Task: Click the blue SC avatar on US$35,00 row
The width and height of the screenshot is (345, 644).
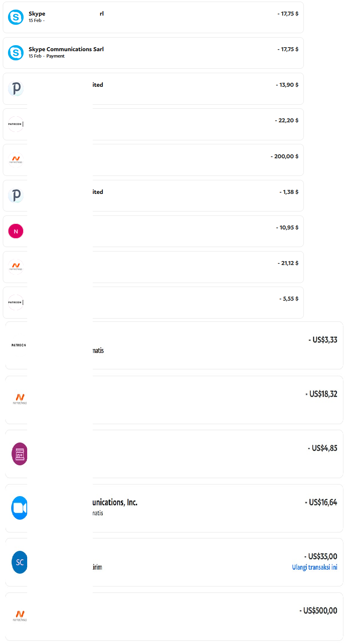Action: click(20, 562)
